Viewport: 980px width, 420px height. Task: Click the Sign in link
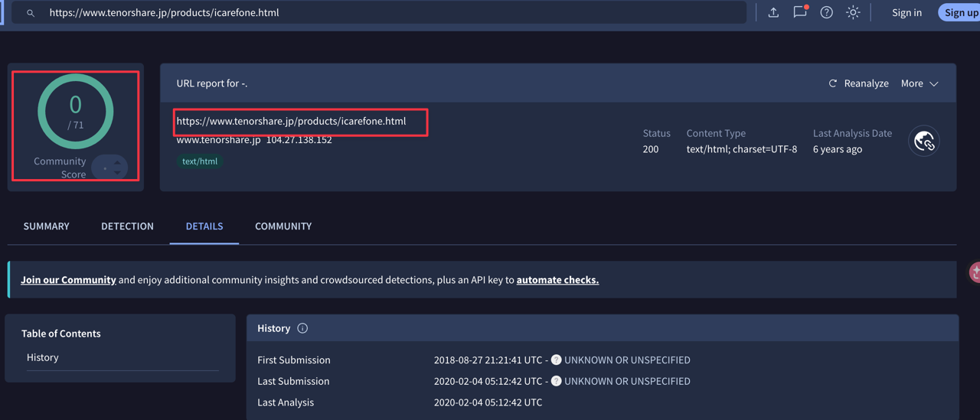coord(906,12)
